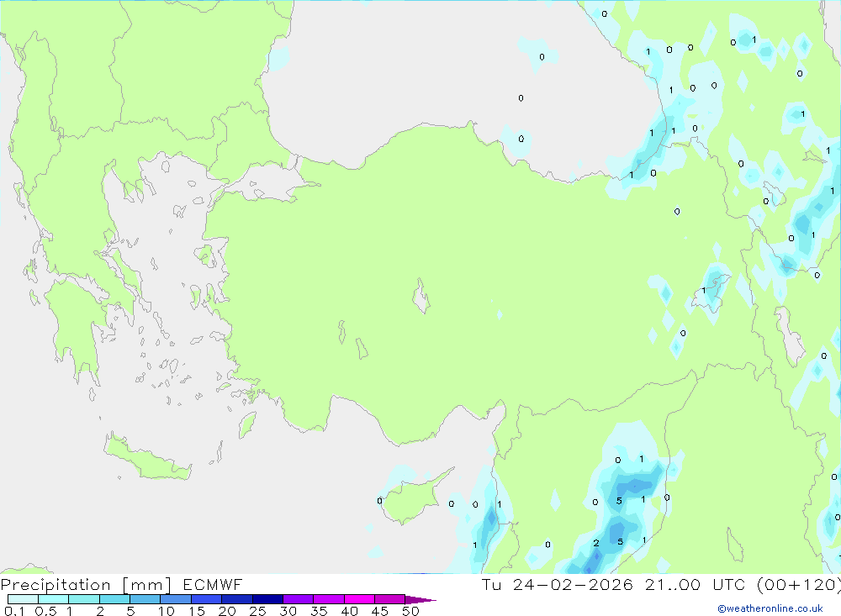The height and width of the screenshot is (616, 841).
Task: Click the '20' legend scale label
Action: tap(227, 611)
